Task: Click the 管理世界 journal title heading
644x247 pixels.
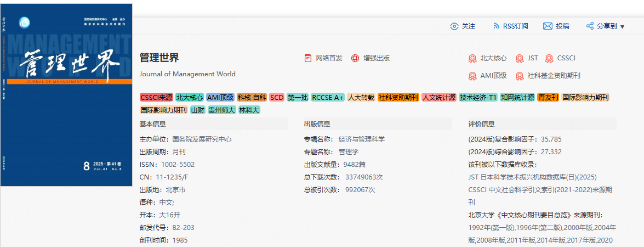Action: pyautogui.click(x=159, y=58)
